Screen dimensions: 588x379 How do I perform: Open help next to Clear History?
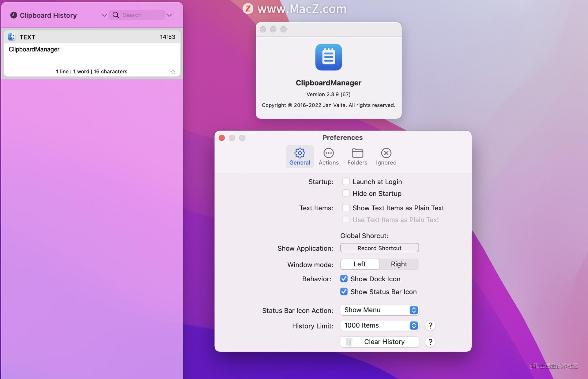(430, 342)
